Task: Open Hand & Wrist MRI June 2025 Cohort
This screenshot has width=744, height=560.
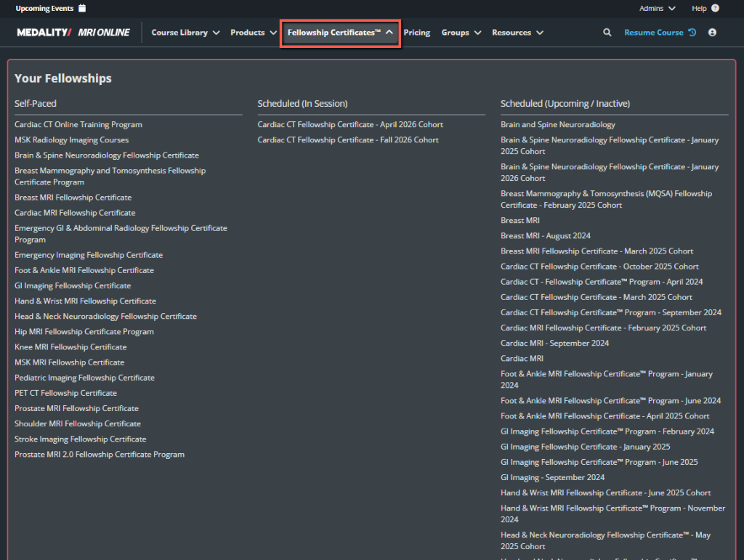Action: pyautogui.click(x=605, y=492)
